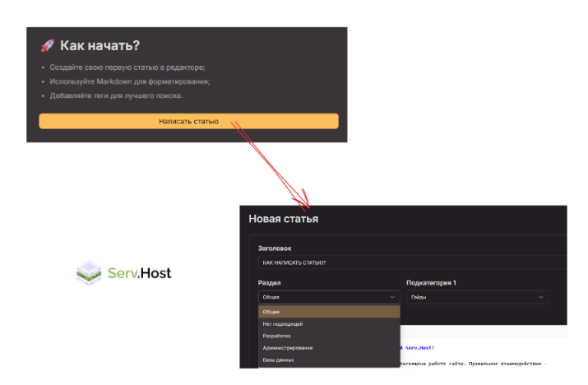The image size is (588, 385).
Task: Choose 'Разработка' from the section list
Action: (329, 336)
